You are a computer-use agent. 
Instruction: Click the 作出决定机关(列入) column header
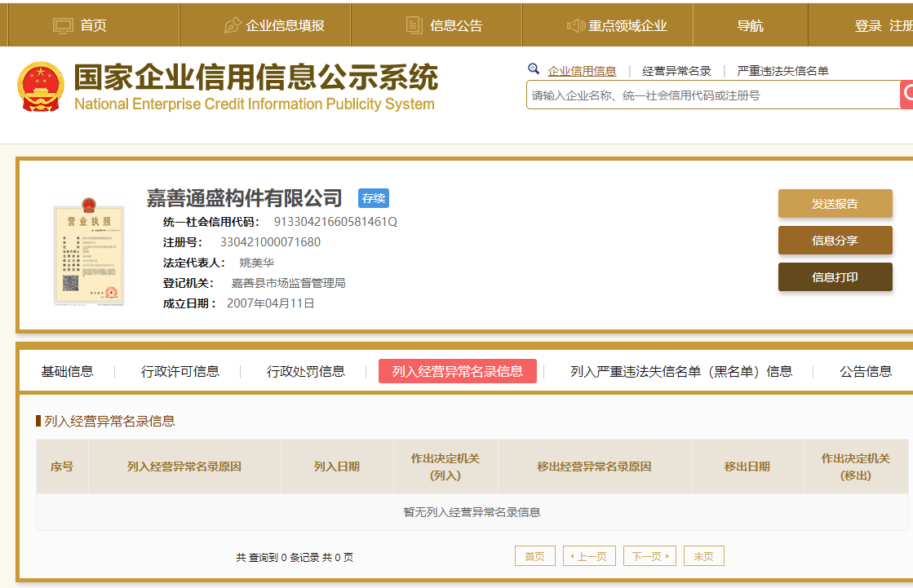point(445,466)
